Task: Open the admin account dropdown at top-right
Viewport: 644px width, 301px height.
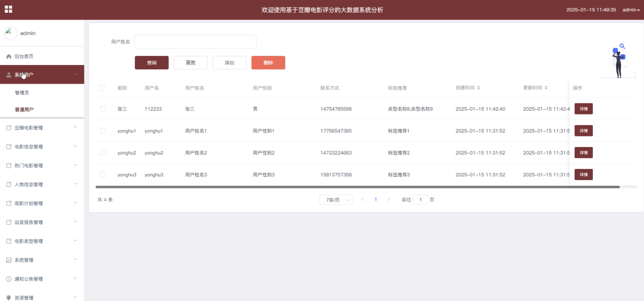Action: point(631,10)
